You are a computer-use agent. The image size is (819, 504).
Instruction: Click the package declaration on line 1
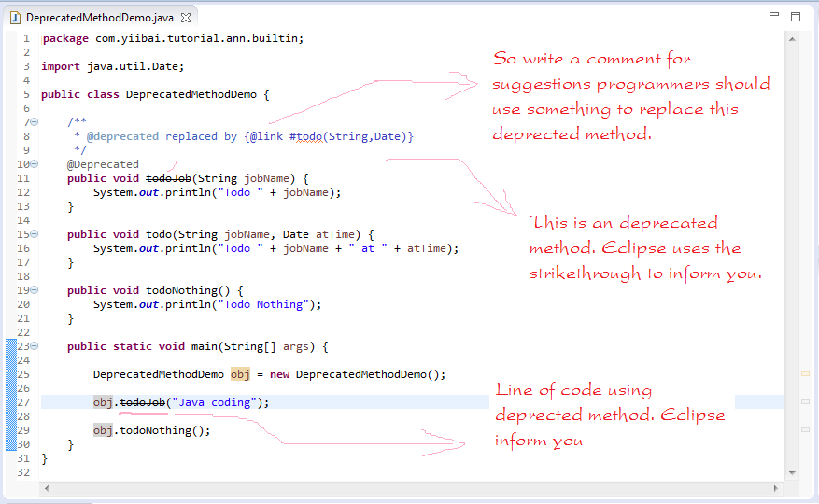click(173, 38)
